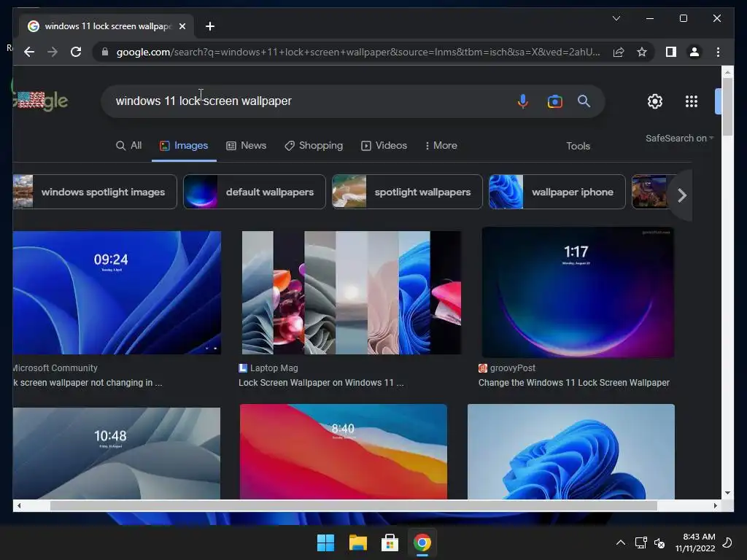747x560 pixels.
Task: Click the forward navigation arrow
Action: click(x=53, y=52)
